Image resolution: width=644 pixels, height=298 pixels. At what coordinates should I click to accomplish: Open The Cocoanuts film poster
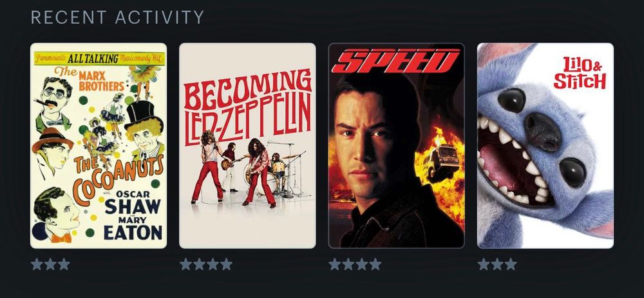click(99, 146)
